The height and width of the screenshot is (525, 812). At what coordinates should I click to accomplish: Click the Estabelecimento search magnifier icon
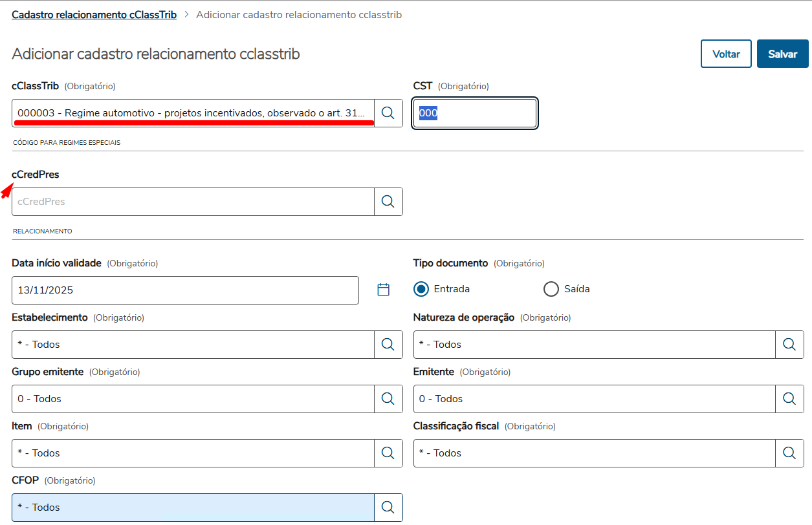point(388,345)
